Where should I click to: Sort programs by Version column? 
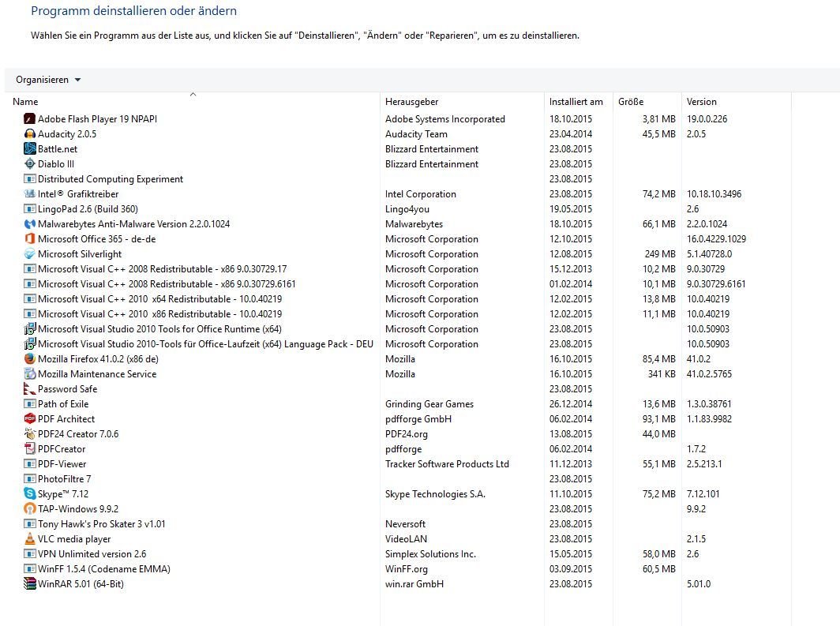pyautogui.click(x=701, y=102)
